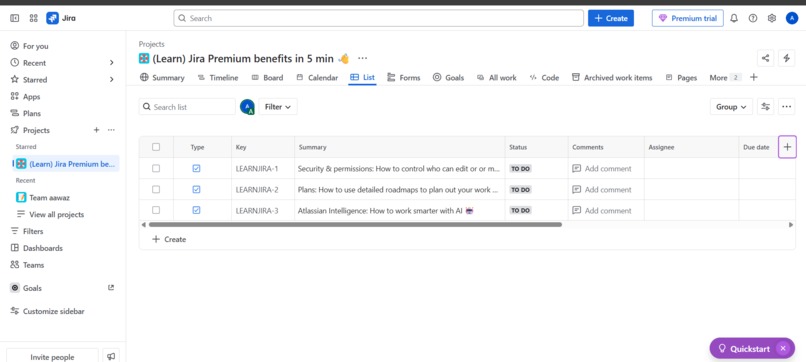The width and height of the screenshot is (806, 362).
Task: Open the Archived work items tab
Action: pos(612,78)
